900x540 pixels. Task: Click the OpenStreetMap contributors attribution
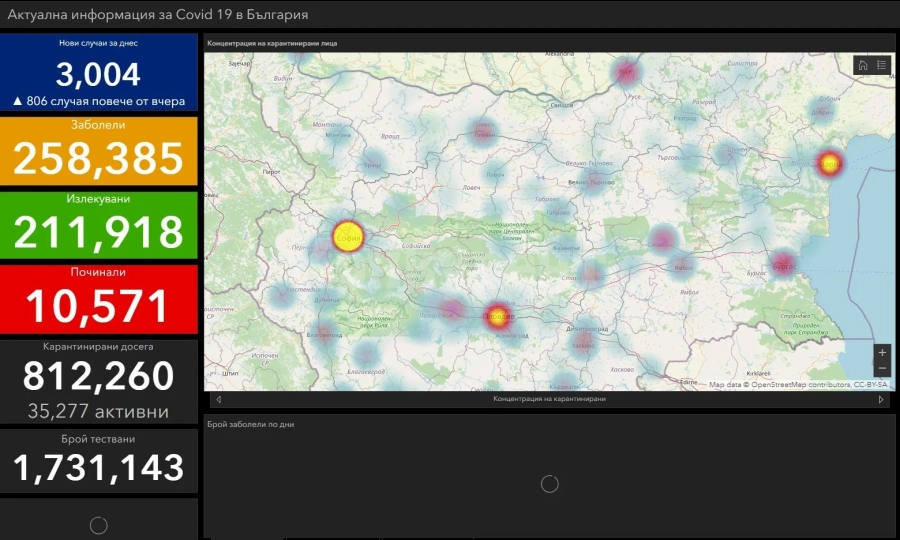click(x=798, y=384)
